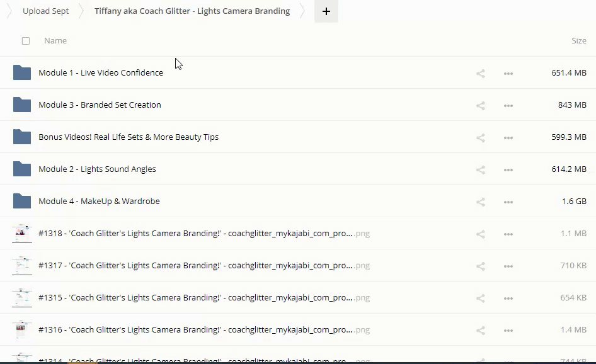Open more options for #1317 png file
Screen dimensions: 596x364
pos(508,266)
